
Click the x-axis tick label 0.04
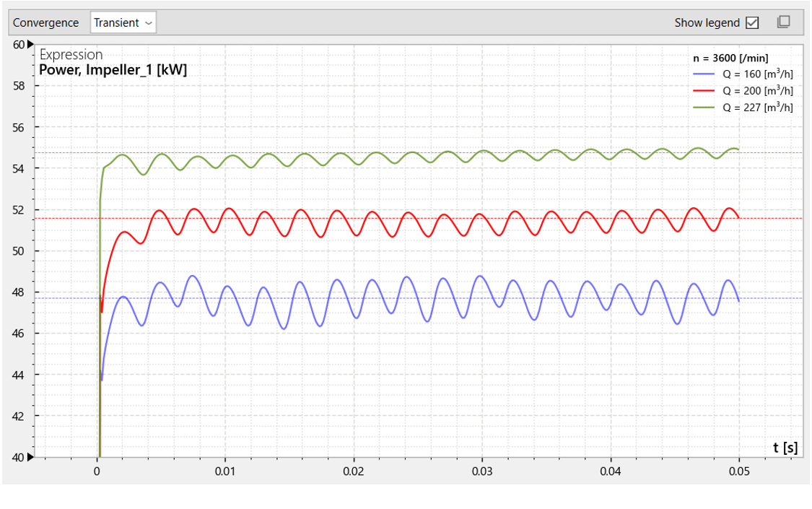[x=611, y=471]
